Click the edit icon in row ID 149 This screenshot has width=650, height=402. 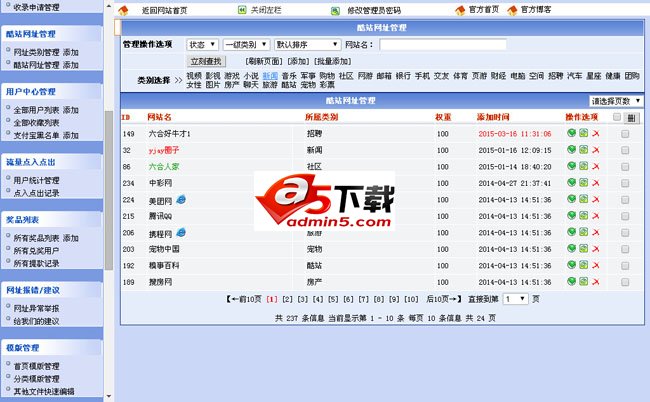tap(584, 133)
